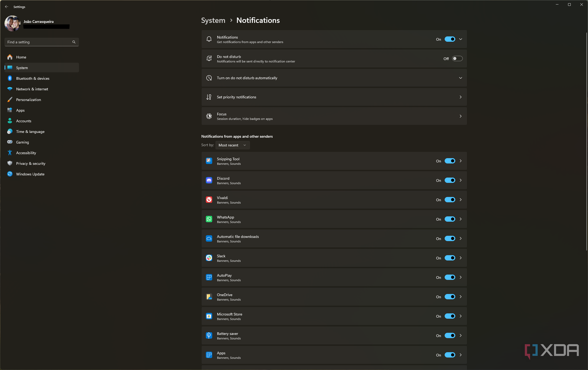Open Microsoft Store notification details chevron

pos(461,316)
